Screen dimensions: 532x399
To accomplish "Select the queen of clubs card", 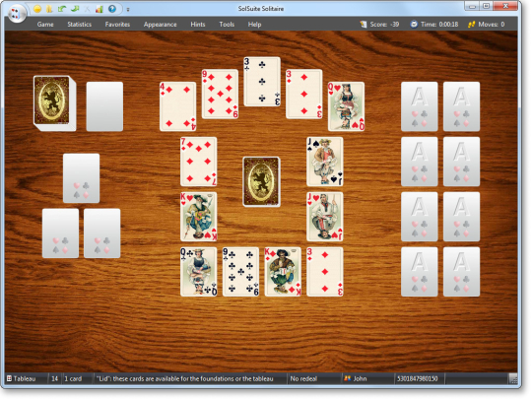I will pyautogui.click(x=199, y=272).
